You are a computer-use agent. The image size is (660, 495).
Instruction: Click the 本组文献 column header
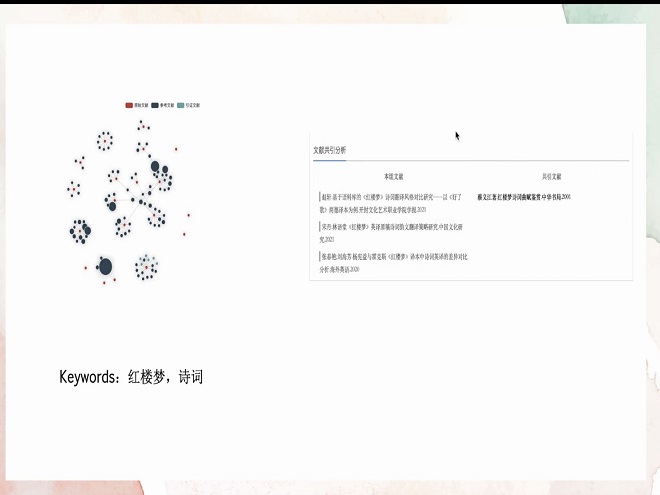point(386,176)
